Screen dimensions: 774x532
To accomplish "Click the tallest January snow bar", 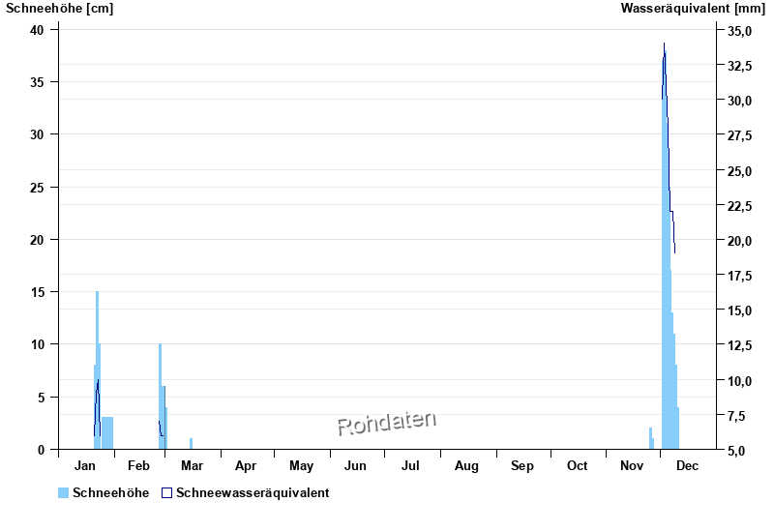I will 97,368.
